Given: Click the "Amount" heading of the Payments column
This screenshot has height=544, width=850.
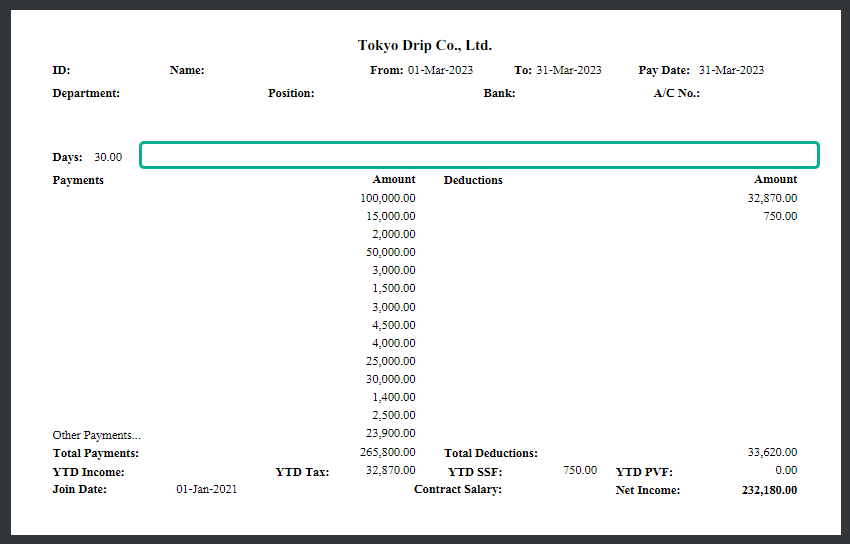Looking at the screenshot, I should 394,179.
